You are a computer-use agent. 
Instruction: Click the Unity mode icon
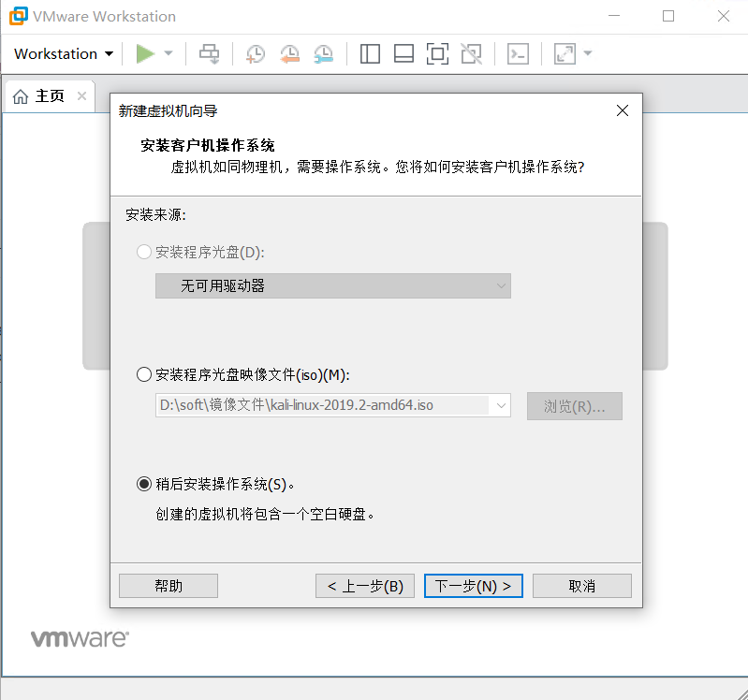click(471, 54)
